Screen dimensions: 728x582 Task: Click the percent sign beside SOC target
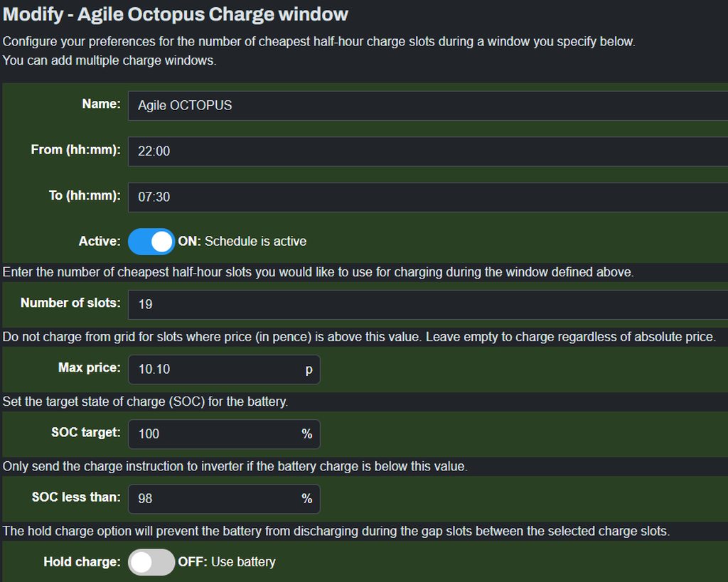pyautogui.click(x=307, y=433)
